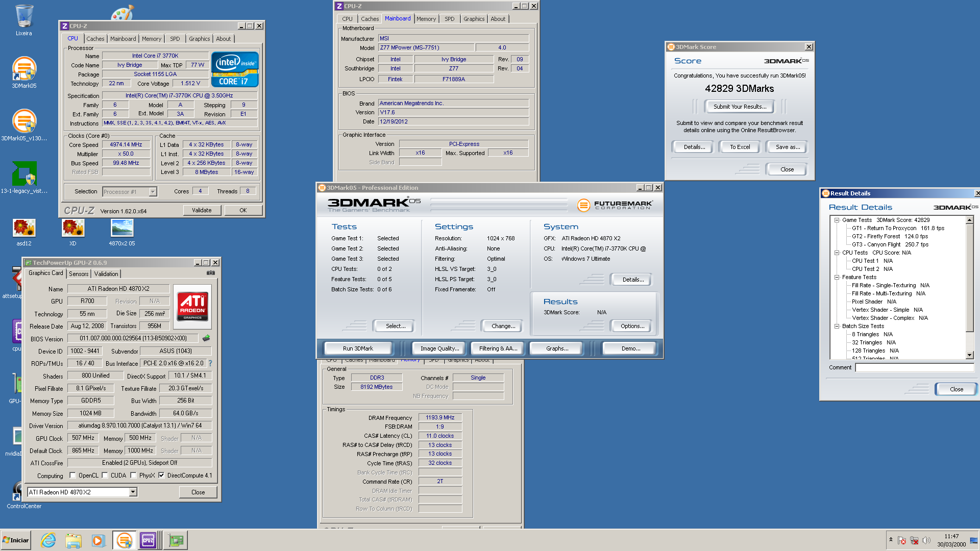Click the Action Center flag tray icon
The height and width of the screenshot is (551, 980).
click(902, 540)
